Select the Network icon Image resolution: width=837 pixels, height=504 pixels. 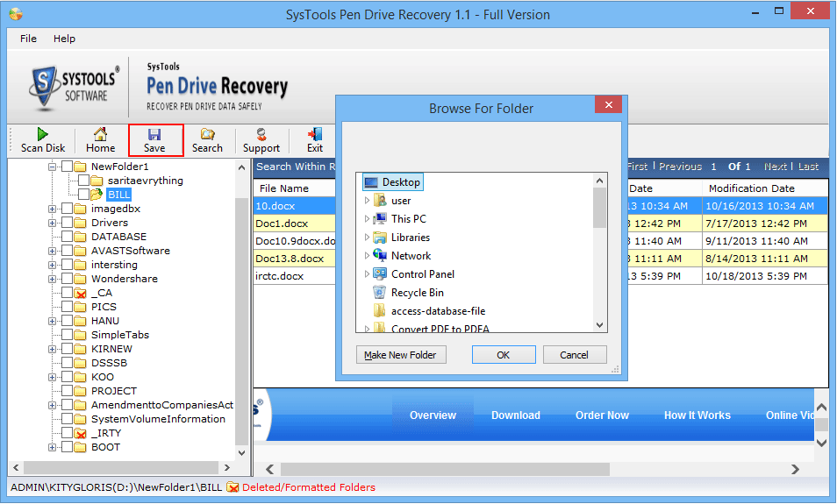[x=380, y=255]
